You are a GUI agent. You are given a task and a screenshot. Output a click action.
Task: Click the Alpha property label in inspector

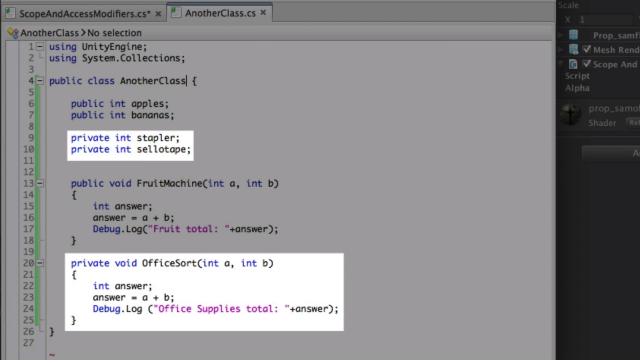tap(577, 88)
